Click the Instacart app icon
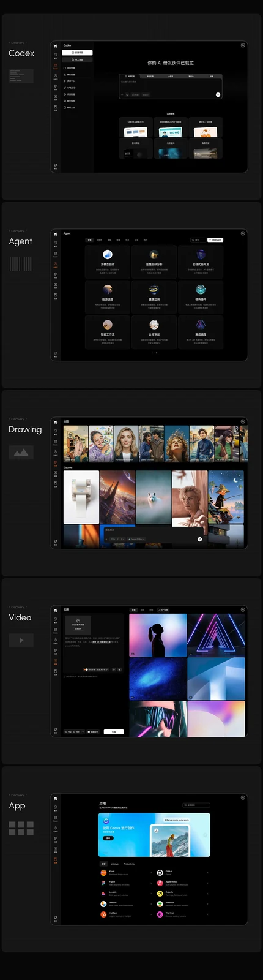Viewport: 263px width, 980px height. click(160, 903)
